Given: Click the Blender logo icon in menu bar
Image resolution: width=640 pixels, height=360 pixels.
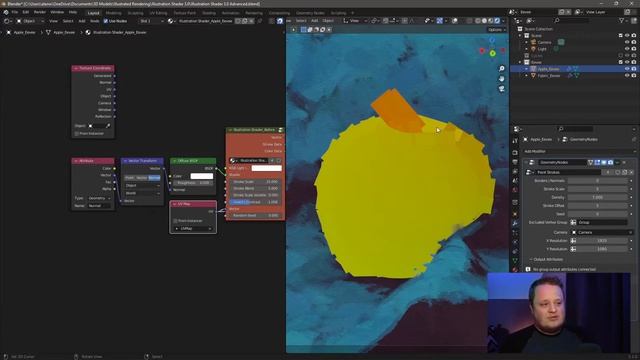Looking at the screenshot, I should [6, 12].
